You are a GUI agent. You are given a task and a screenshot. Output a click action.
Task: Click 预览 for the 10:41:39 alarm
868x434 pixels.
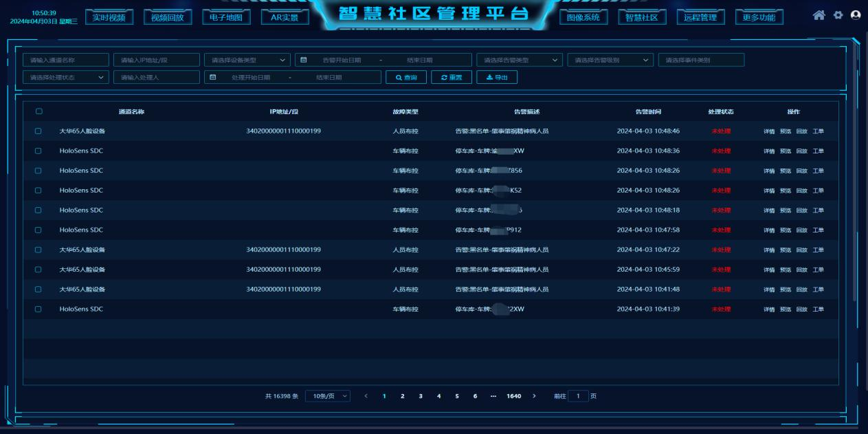pos(786,310)
